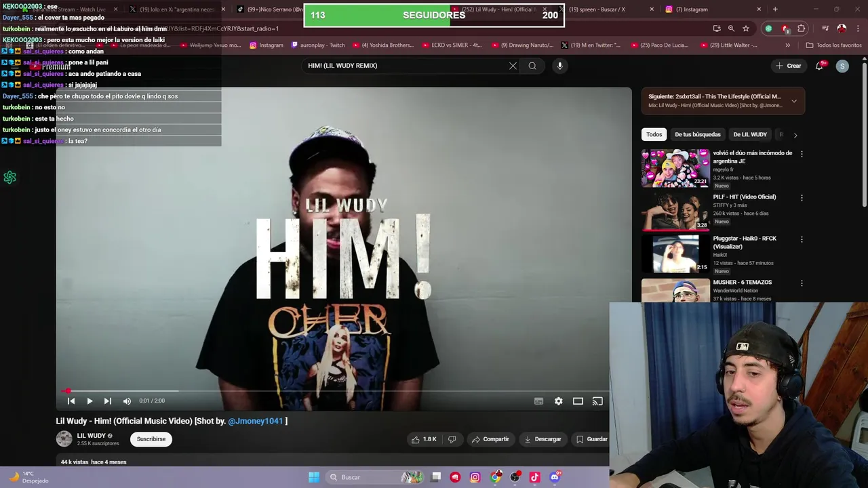Open options for Pluggstar Haik0 video
This screenshot has height=488, width=868.
[802, 239]
